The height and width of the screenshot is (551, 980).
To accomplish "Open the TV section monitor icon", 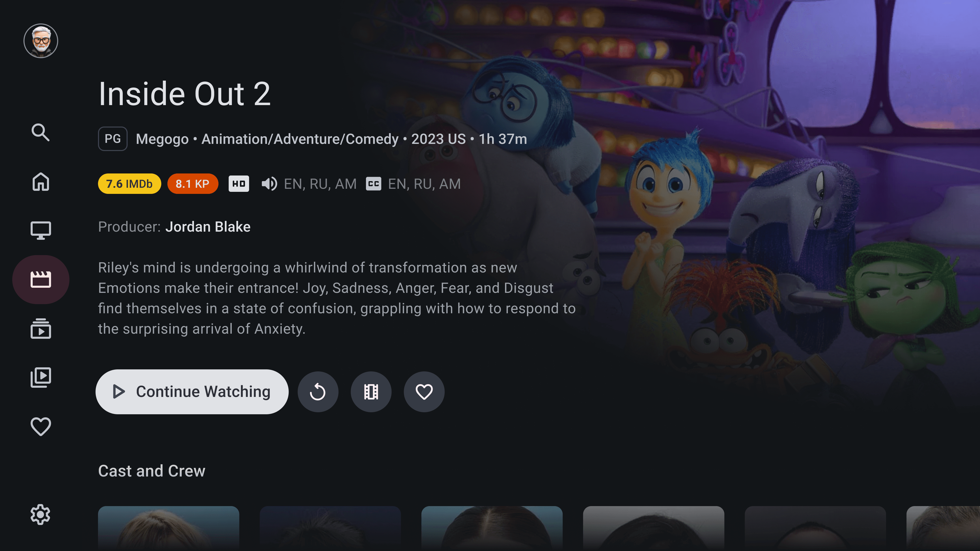I will click(40, 230).
